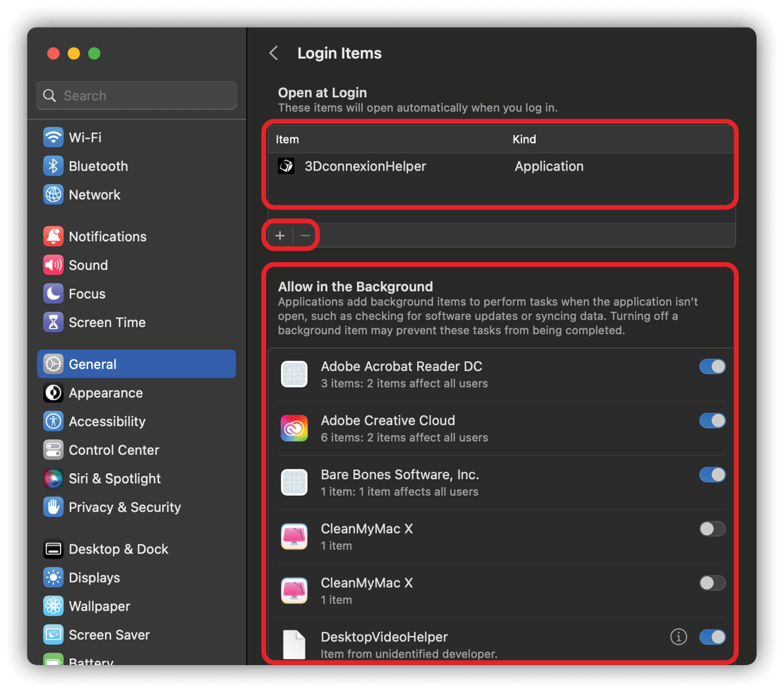The height and width of the screenshot is (692, 784).
Task: Select Privacy & Security in sidebar
Action: click(x=136, y=507)
